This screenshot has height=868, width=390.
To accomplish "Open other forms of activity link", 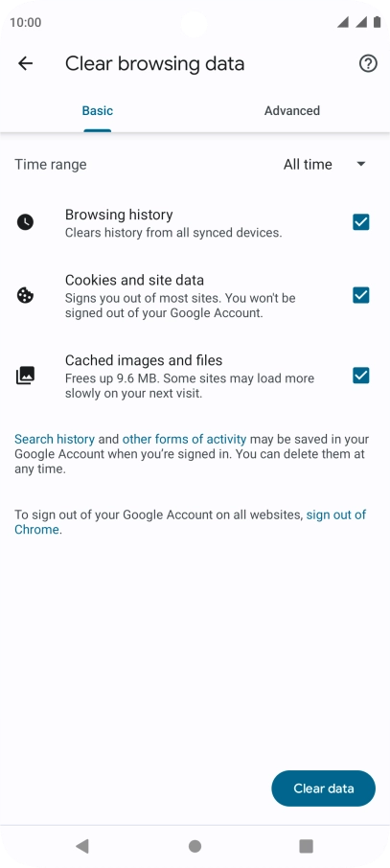I will pos(185,439).
